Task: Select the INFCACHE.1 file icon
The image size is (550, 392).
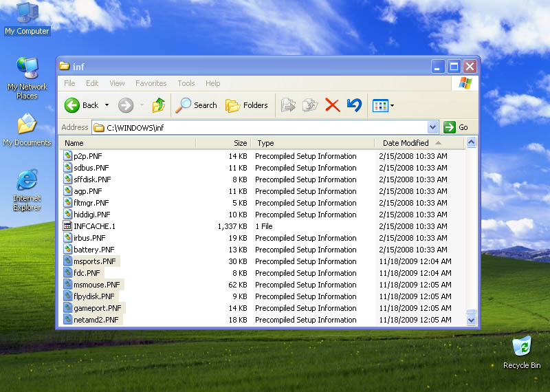Action: pyautogui.click(x=67, y=226)
